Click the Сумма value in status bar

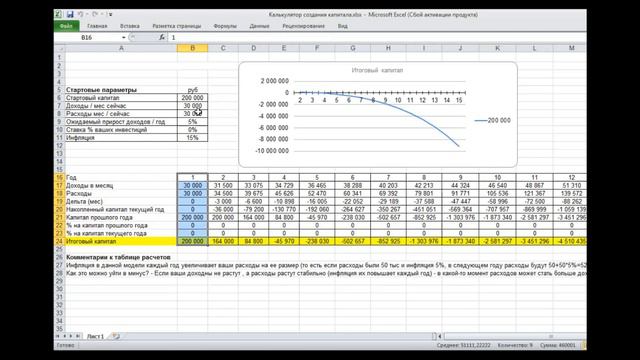click(x=557, y=345)
